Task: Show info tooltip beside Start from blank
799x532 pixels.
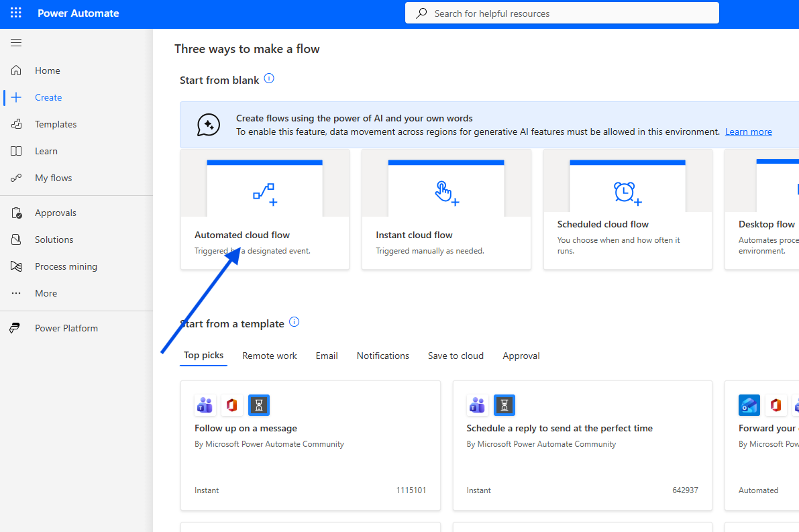Action: 269,78
